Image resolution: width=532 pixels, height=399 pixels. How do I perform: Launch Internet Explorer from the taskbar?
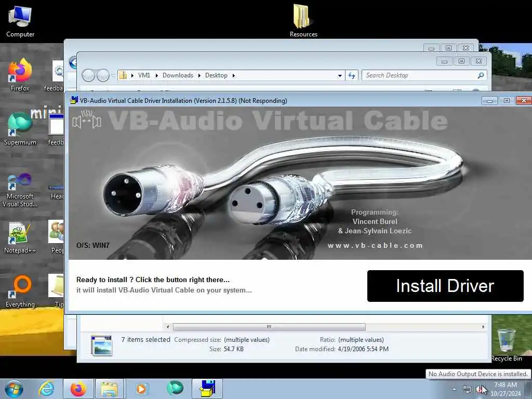(46, 389)
